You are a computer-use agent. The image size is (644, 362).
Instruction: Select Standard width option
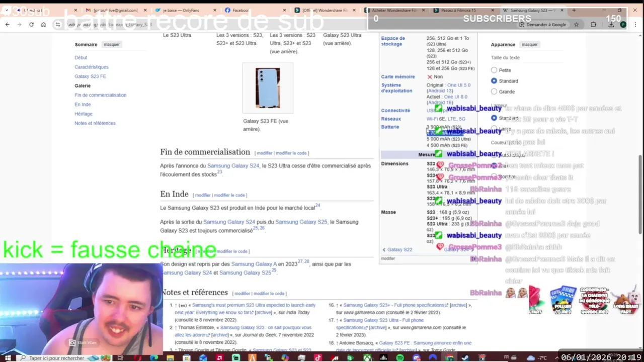[494, 118]
